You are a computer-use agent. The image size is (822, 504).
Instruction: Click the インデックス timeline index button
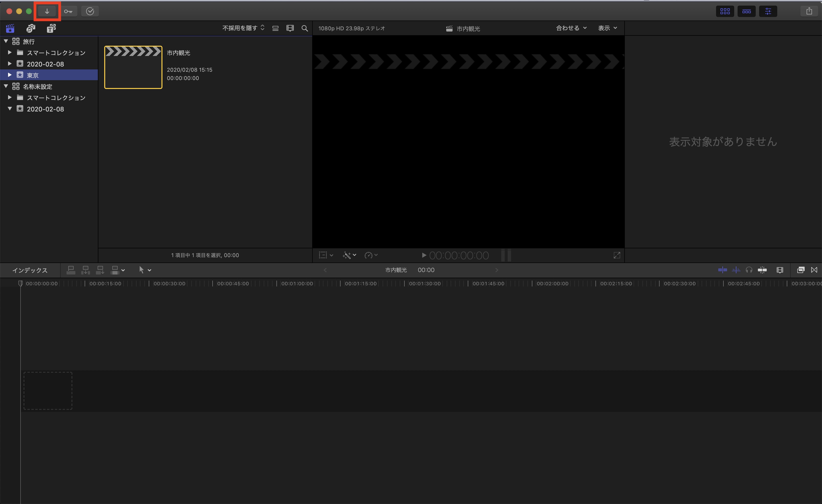(30, 270)
